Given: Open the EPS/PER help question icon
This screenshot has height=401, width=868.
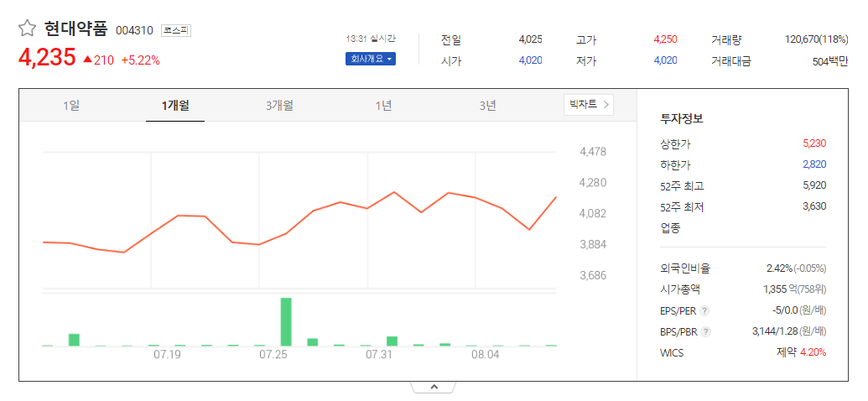Looking at the screenshot, I should point(704,310).
